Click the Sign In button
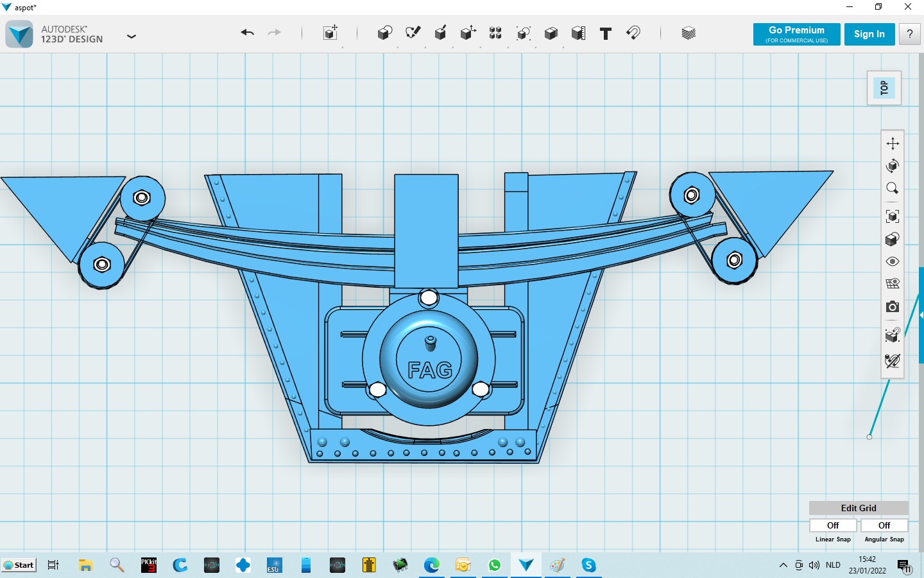Viewport: 924px width, 578px height. pyautogui.click(x=869, y=34)
